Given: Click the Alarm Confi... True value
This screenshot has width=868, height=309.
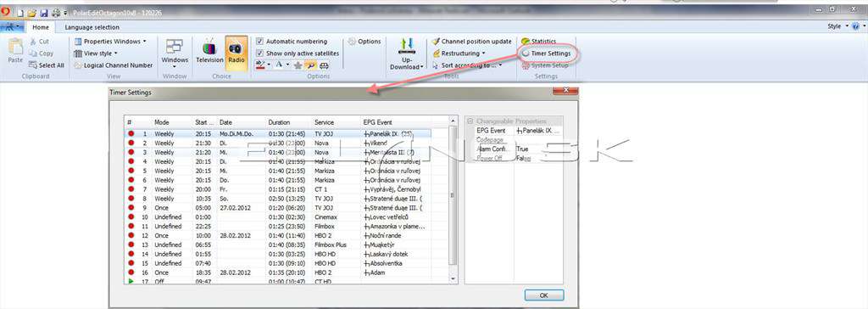Looking at the screenshot, I should tap(538, 149).
